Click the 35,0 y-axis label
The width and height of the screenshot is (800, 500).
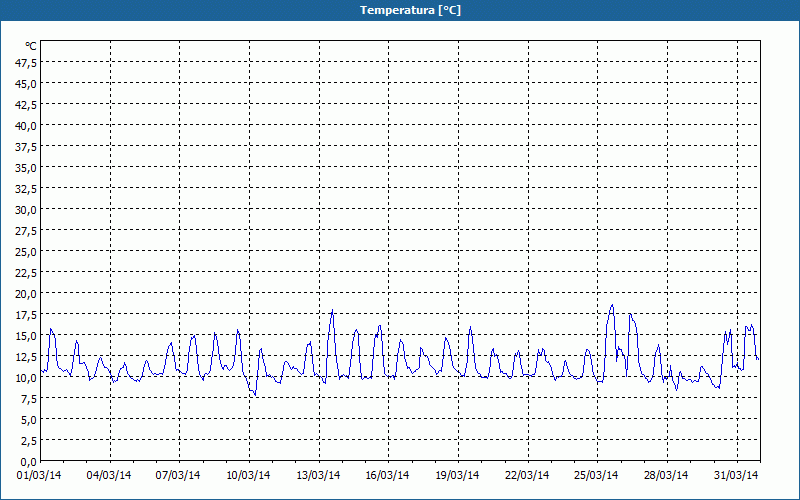(x=27, y=167)
